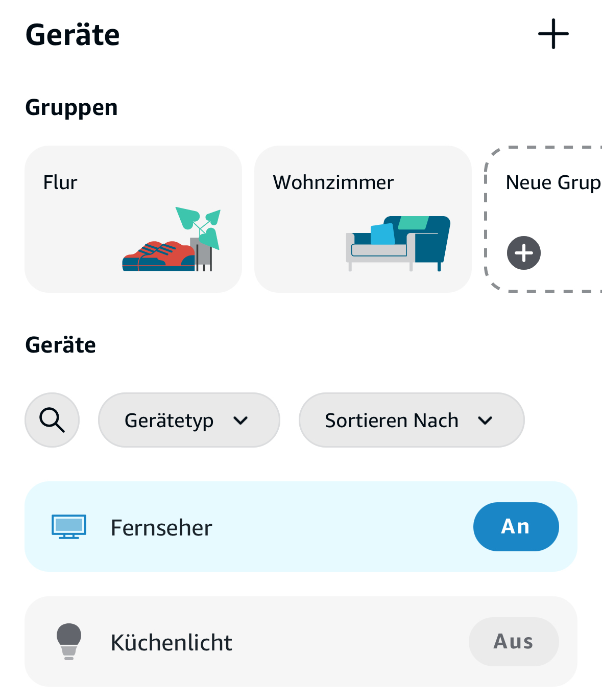Tap the sofa illustration in Wohnzimmer
Viewport: 602px width, 700px height.
click(x=398, y=243)
